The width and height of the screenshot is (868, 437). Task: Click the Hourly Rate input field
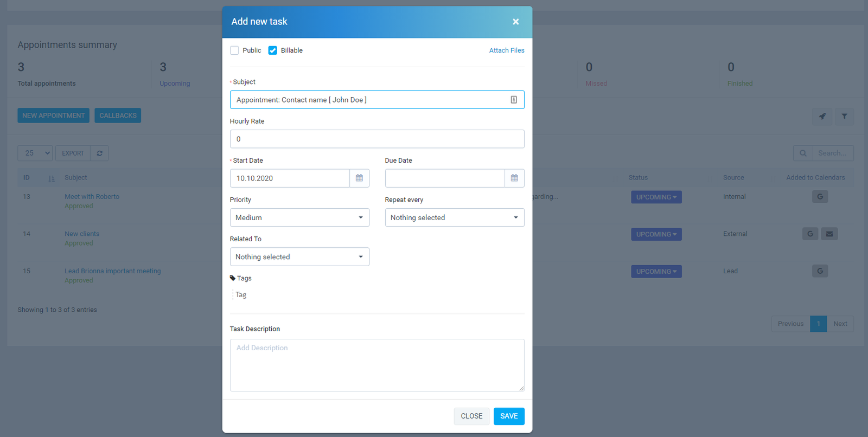377,139
